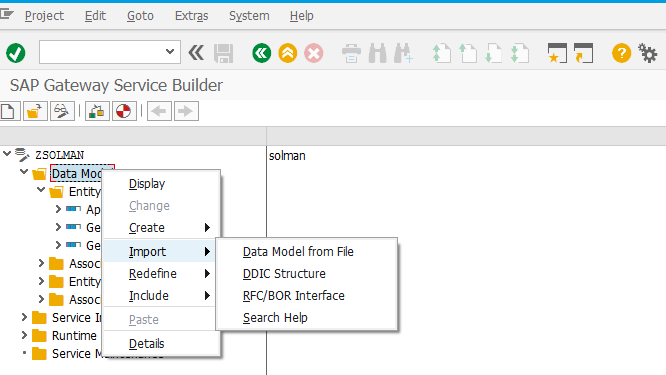Select RFC/BOR Interface import option
The width and height of the screenshot is (666, 375).
[307, 296]
